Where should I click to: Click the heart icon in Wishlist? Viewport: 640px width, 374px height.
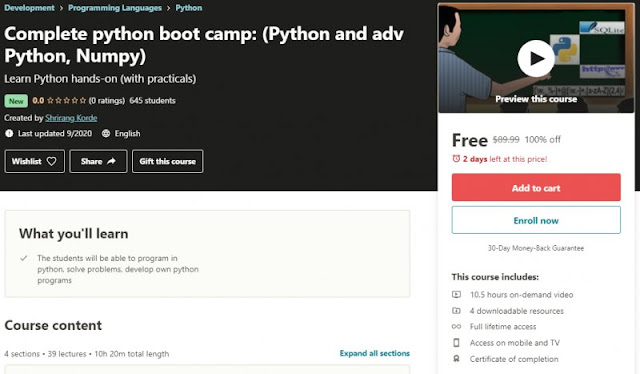pos(51,161)
